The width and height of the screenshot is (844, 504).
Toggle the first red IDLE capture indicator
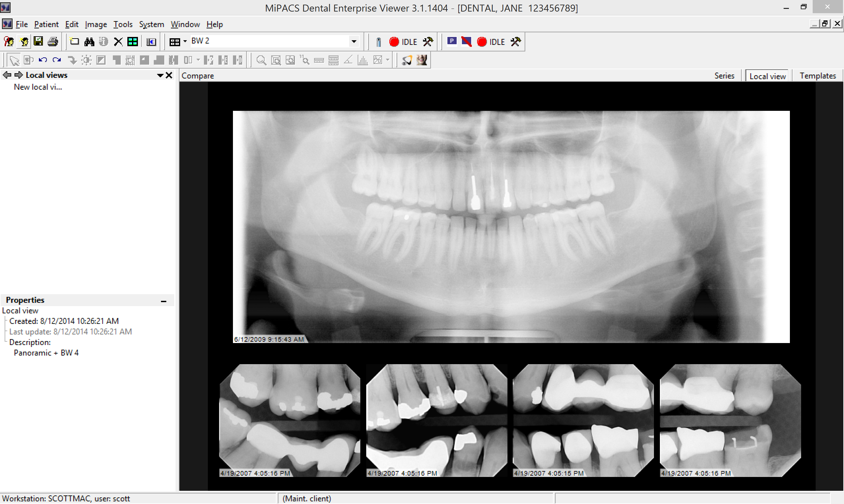pyautogui.click(x=394, y=42)
